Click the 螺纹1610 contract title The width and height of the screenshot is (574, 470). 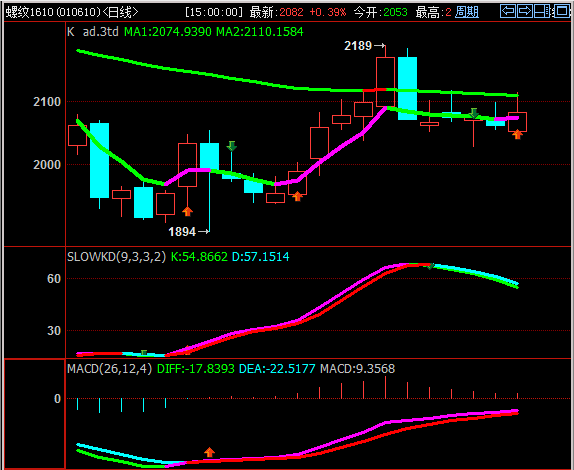coord(29,12)
